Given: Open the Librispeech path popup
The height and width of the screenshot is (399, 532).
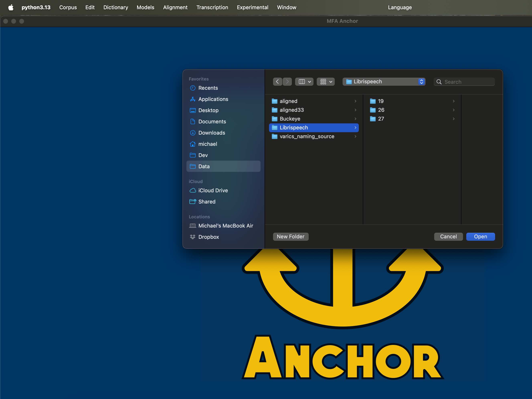Looking at the screenshot, I should click(384, 82).
